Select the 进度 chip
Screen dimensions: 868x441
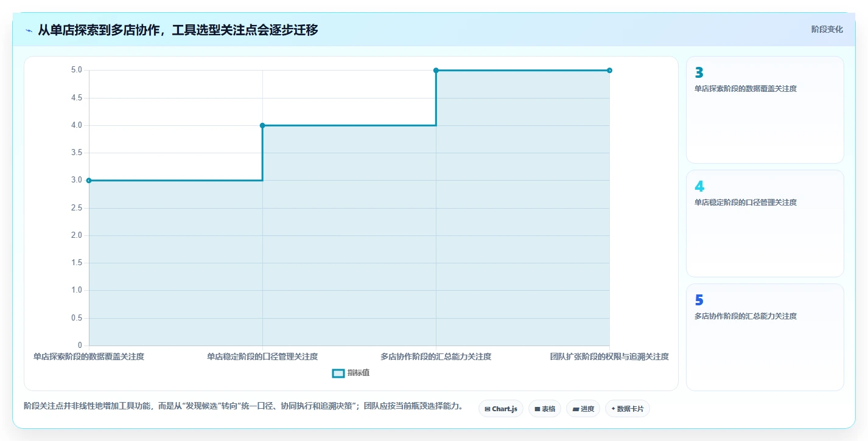pyautogui.click(x=583, y=409)
